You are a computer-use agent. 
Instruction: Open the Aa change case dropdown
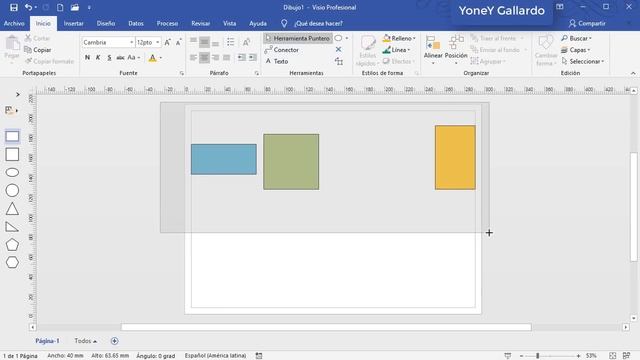coord(133,58)
